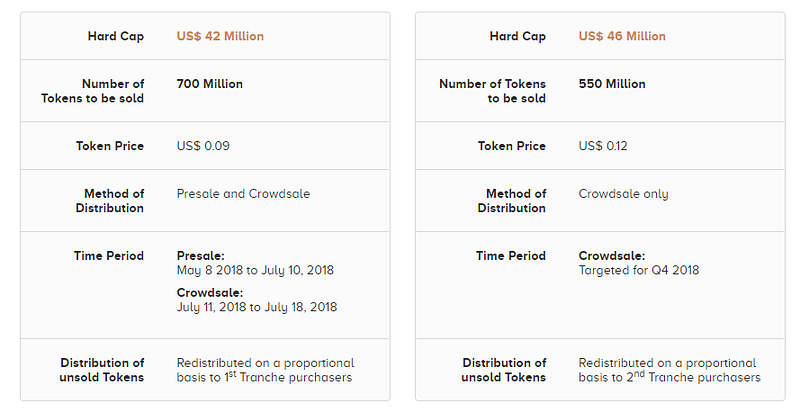
Task: Click the US$ 0.12 token price
Action: pyautogui.click(x=604, y=146)
